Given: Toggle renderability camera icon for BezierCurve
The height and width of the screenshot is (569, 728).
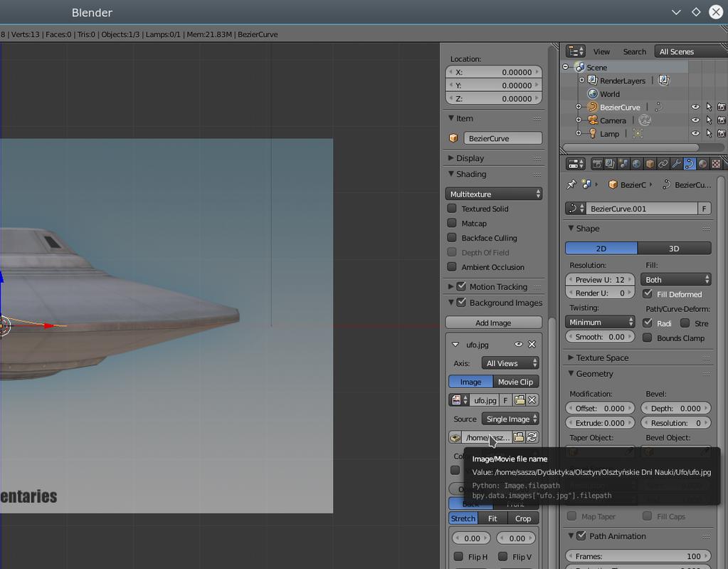Looking at the screenshot, I should pos(722,107).
